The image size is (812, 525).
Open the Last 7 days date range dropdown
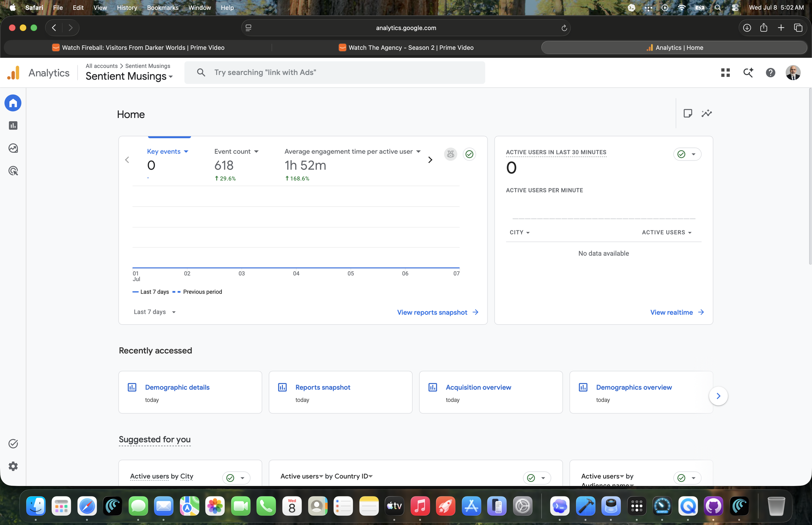155,312
